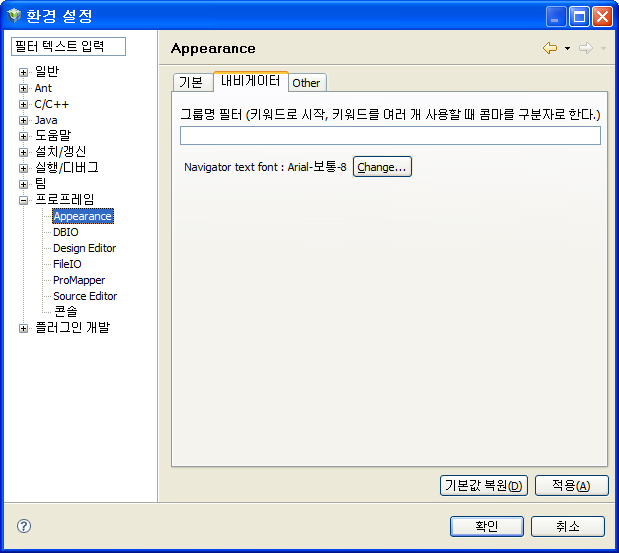
Task: Switch to the Other tab
Action: [x=306, y=83]
